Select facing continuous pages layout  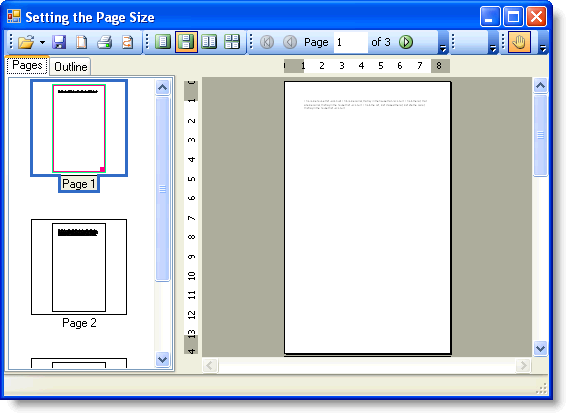point(232,42)
